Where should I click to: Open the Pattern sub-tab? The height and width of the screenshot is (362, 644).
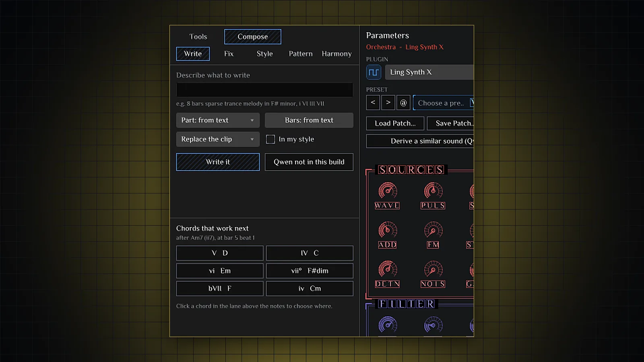pos(301,54)
